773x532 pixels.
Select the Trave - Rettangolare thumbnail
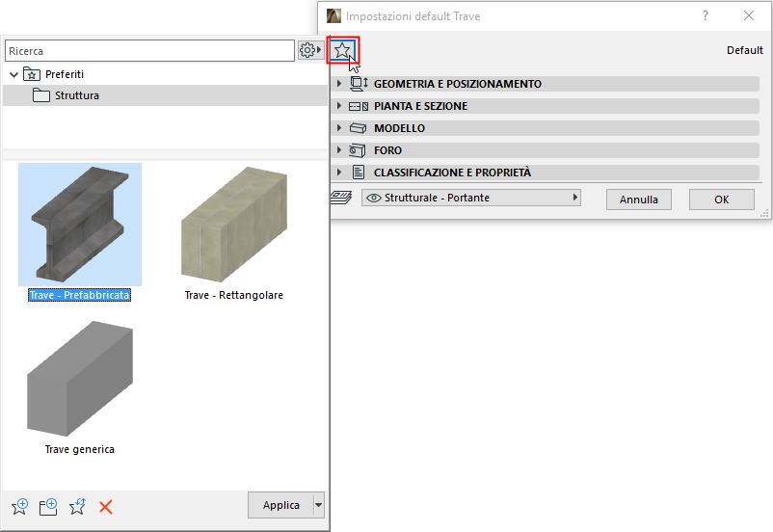(234, 225)
